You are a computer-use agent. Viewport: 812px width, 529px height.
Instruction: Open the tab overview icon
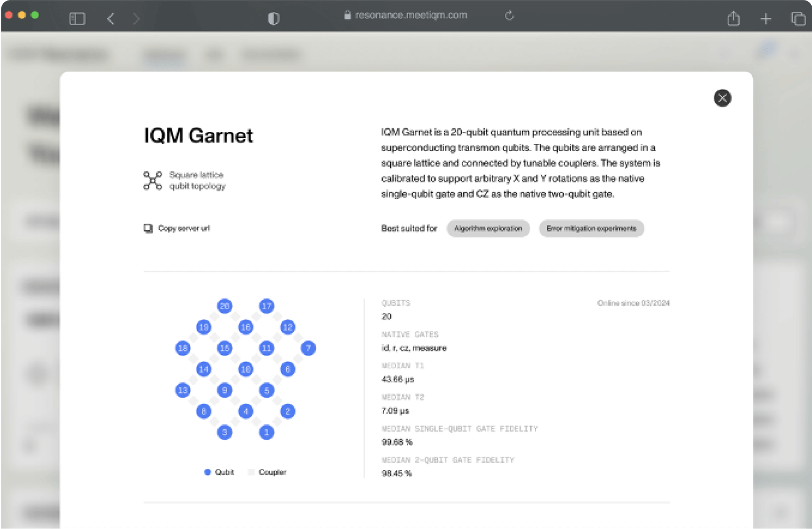(x=798, y=18)
